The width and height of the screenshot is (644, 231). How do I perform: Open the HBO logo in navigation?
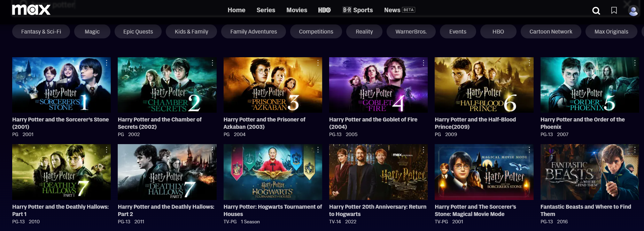pyautogui.click(x=324, y=10)
